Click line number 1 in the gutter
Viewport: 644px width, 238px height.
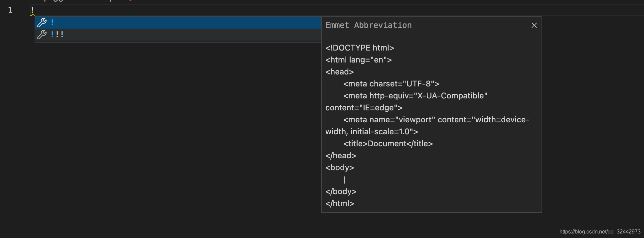tap(10, 10)
